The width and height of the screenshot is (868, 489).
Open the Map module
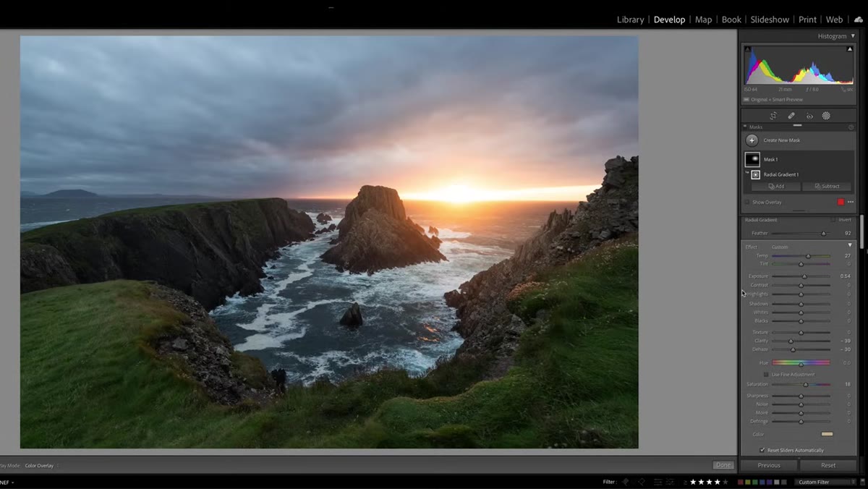point(703,20)
